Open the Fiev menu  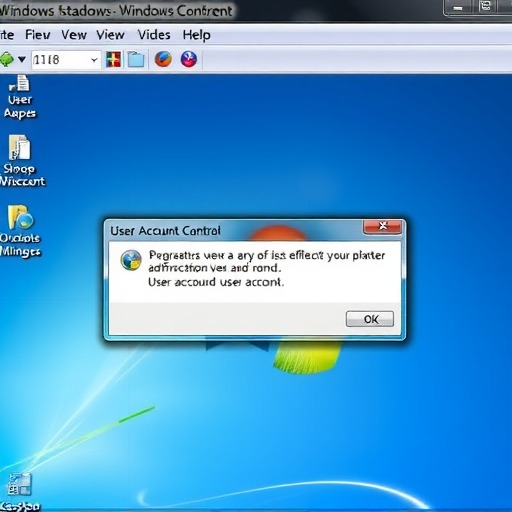(38, 35)
